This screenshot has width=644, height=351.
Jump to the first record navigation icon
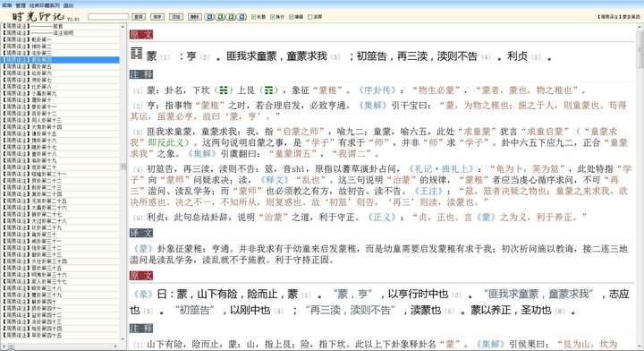tap(209, 17)
